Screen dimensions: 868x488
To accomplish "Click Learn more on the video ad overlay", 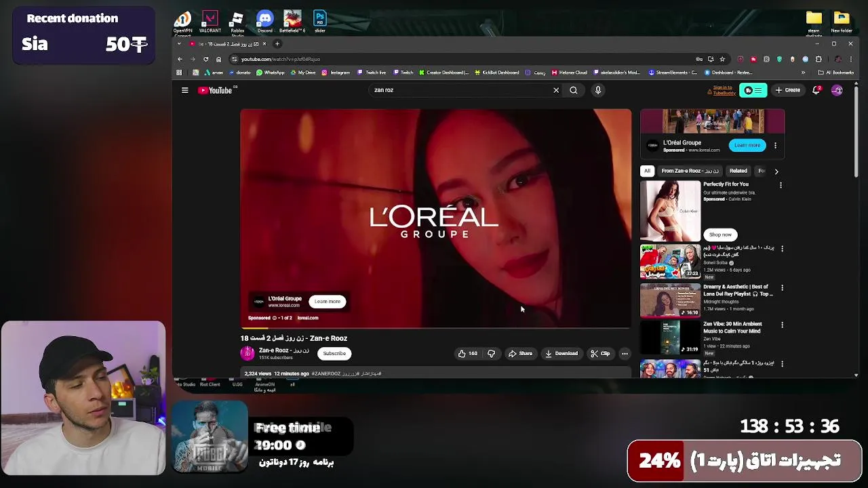I will click(x=328, y=302).
